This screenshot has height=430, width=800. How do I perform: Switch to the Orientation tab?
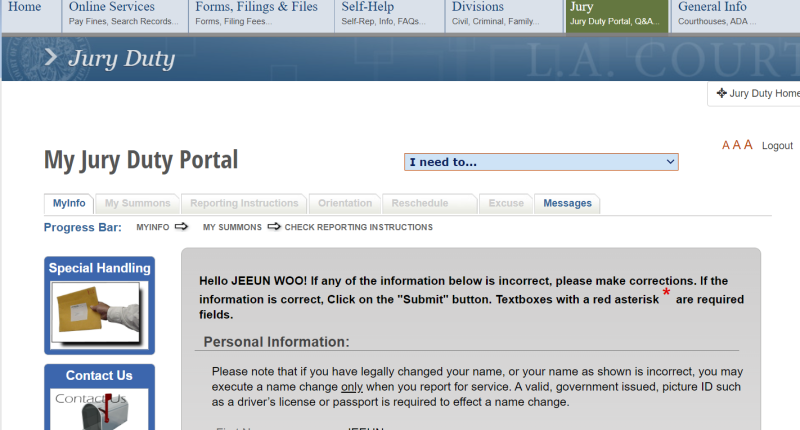click(345, 204)
